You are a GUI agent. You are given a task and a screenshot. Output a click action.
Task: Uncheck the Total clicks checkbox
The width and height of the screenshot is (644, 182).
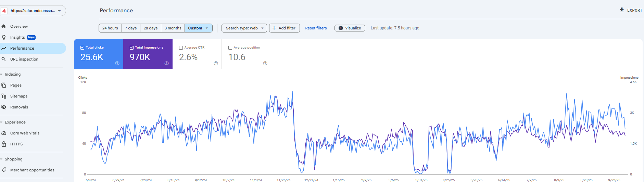click(83, 48)
